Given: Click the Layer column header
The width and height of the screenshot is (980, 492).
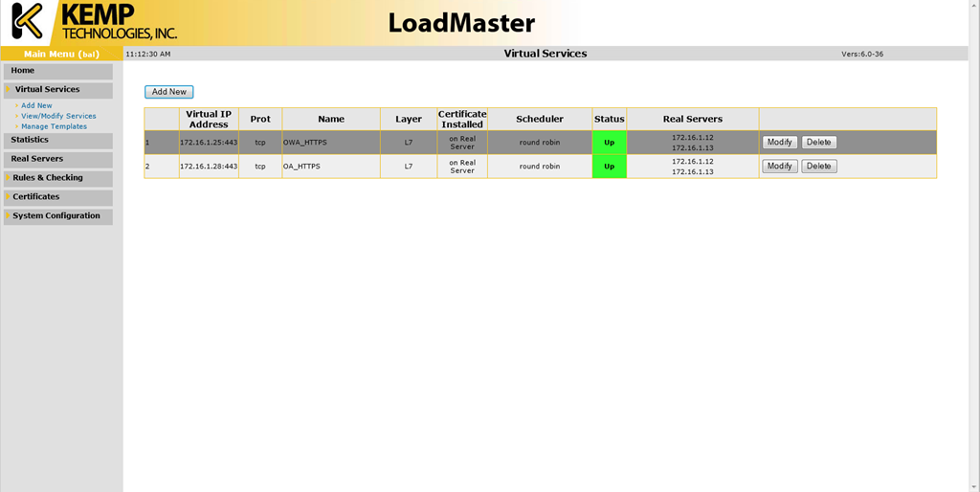Looking at the screenshot, I should click(x=409, y=119).
